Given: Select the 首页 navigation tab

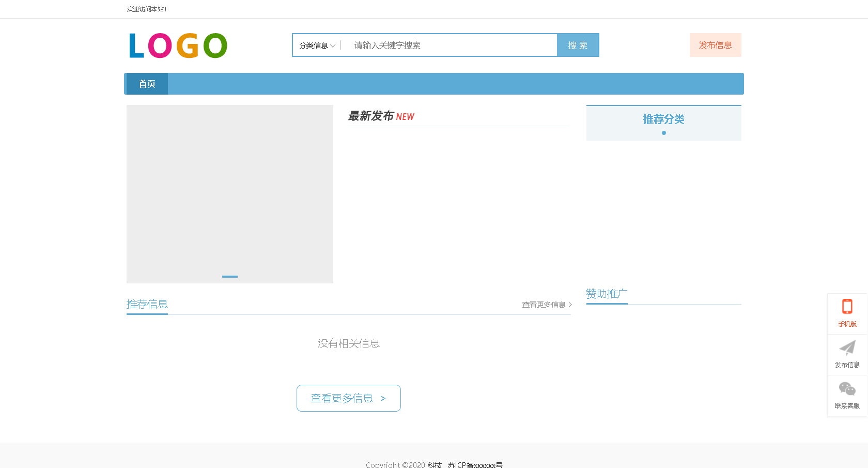Looking at the screenshot, I should 147,84.
